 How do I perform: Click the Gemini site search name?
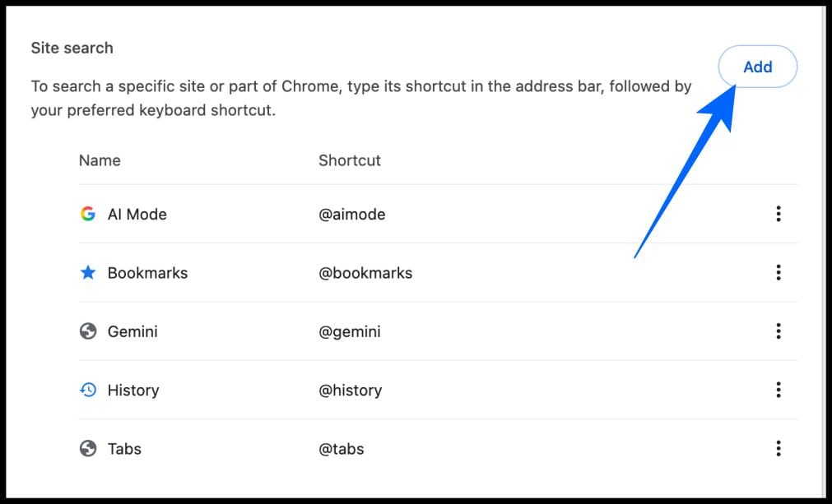pos(132,331)
